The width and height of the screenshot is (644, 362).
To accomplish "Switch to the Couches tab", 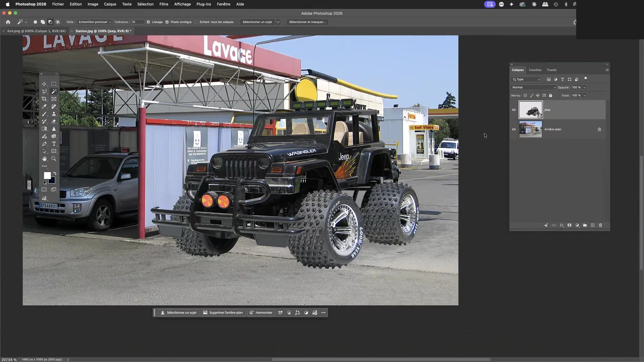I will [535, 70].
